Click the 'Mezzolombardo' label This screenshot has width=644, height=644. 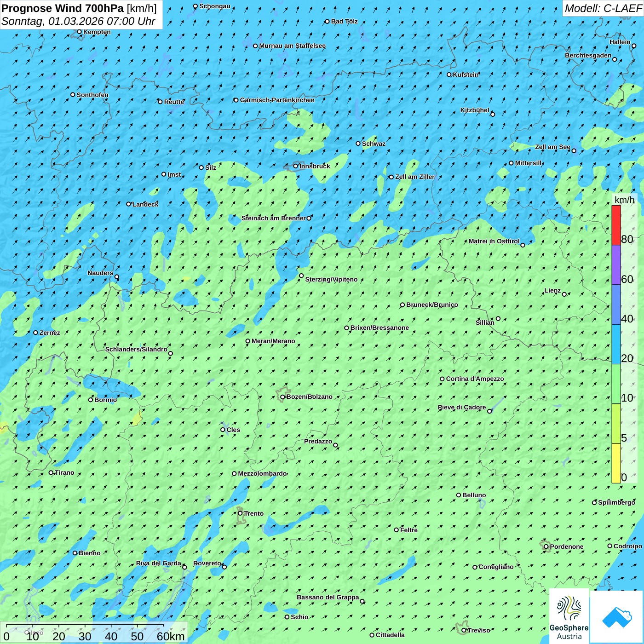click(263, 473)
